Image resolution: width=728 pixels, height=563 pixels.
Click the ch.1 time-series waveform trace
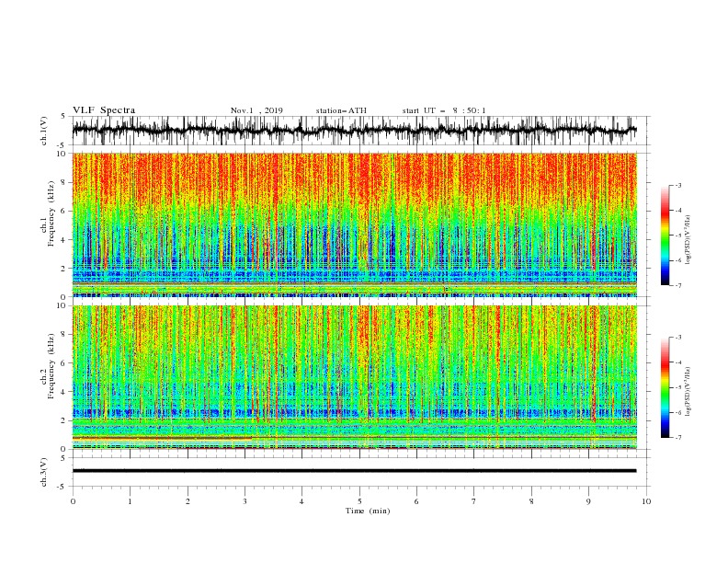click(354, 131)
